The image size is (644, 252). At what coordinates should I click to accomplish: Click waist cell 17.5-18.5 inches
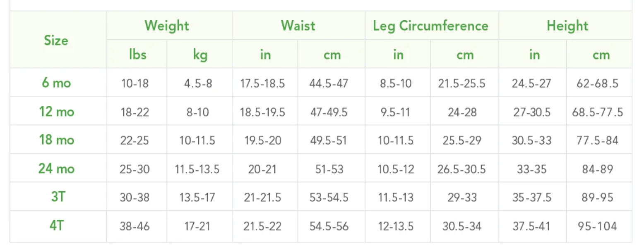pyautogui.click(x=263, y=83)
